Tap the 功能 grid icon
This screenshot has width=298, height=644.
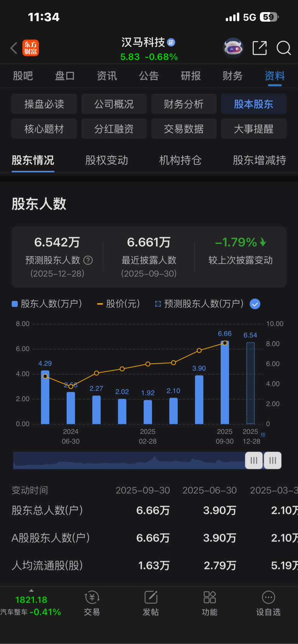[x=210, y=598]
